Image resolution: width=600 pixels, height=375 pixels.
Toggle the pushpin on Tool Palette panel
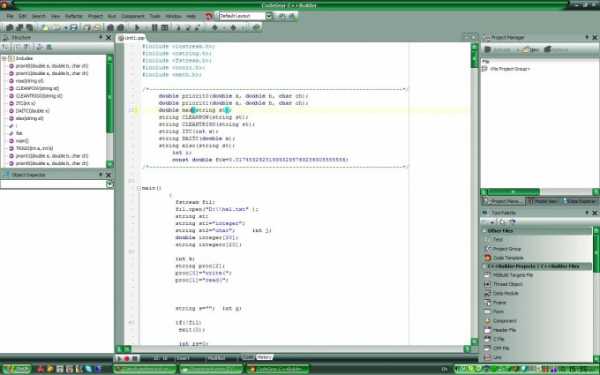coord(587,212)
